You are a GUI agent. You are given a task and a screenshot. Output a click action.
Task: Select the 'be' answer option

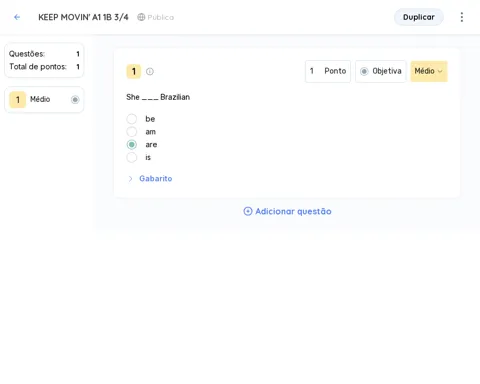click(132, 119)
